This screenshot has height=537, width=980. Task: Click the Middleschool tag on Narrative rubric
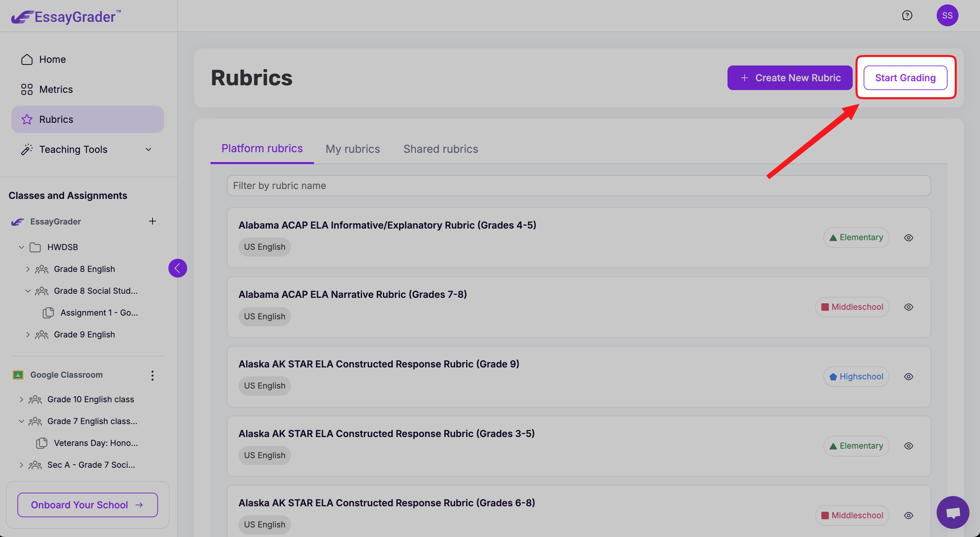click(x=852, y=307)
